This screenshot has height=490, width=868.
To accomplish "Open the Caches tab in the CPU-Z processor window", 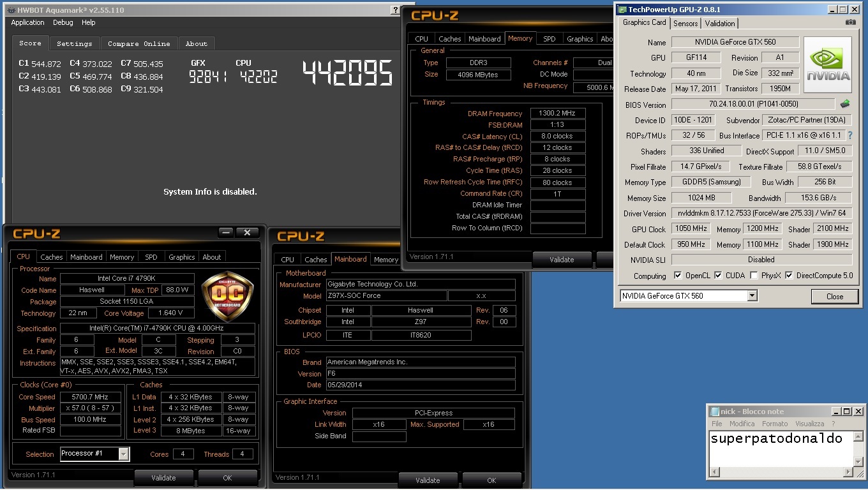I will (x=52, y=257).
